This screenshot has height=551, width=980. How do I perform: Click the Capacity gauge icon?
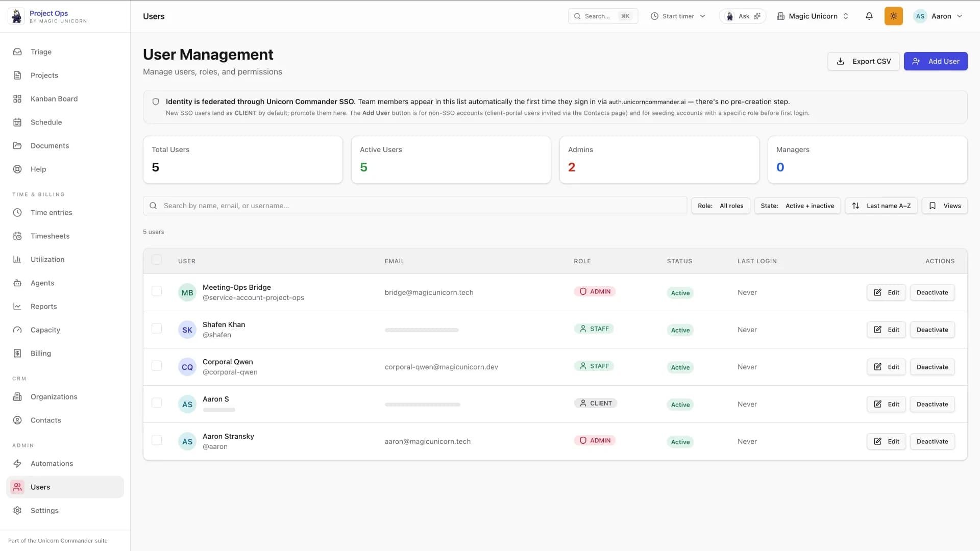(17, 330)
